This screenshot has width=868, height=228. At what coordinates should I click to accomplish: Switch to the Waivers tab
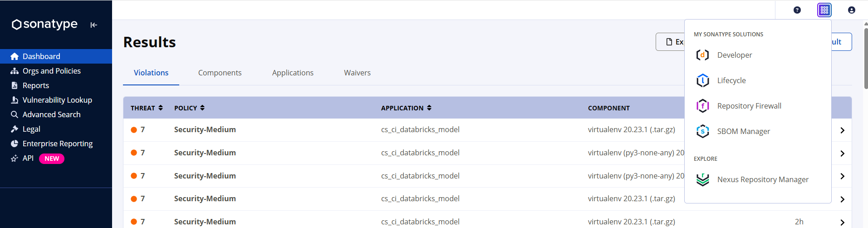click(x=357, y=73)
